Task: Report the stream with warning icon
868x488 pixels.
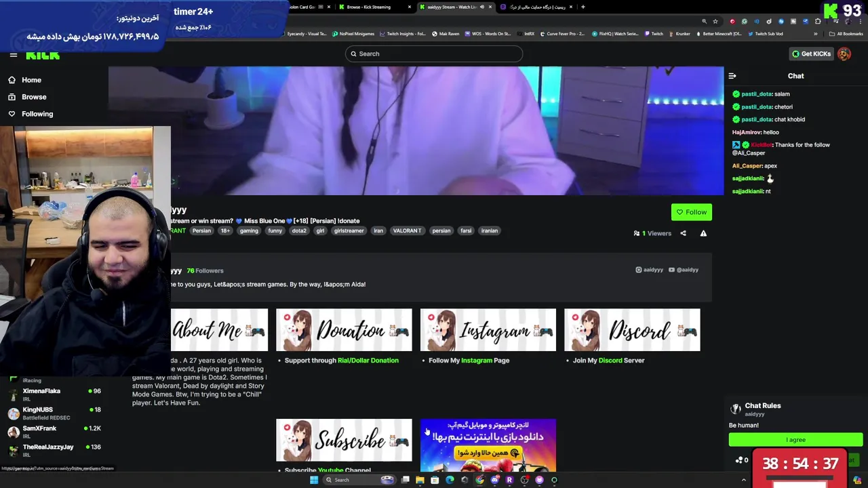Action: pos(703,233)
